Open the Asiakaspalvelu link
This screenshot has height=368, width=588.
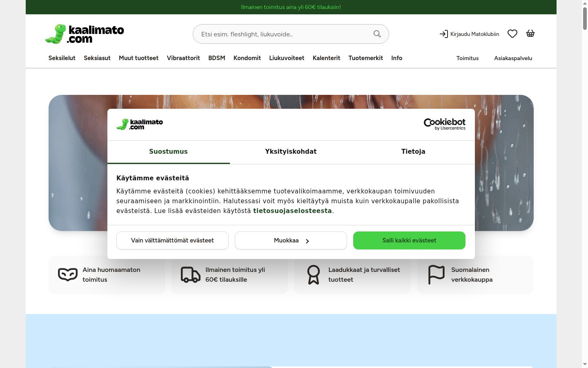513,58
